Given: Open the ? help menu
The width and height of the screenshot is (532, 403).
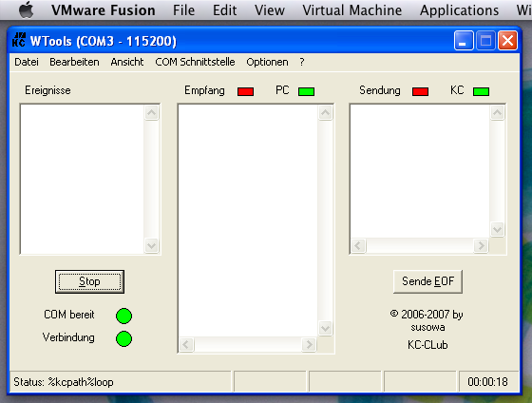Looking at the screenshot, I should tap(302, 62).
